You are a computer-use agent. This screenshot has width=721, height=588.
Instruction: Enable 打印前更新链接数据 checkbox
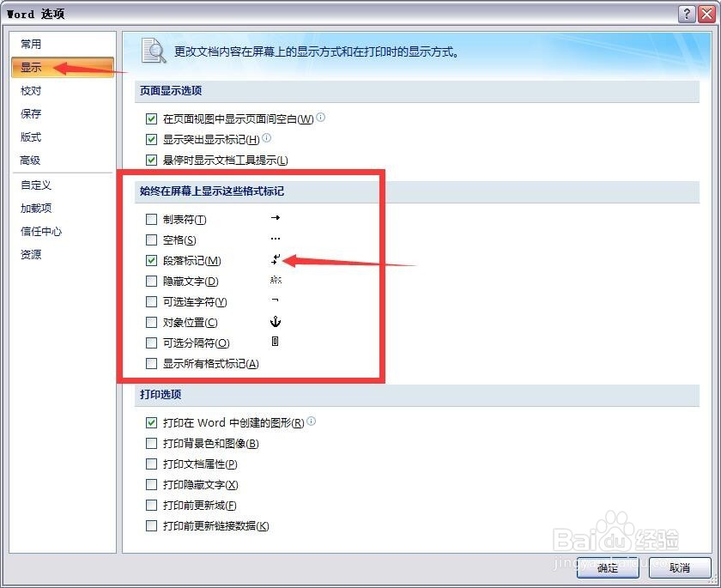pyautogui.click(x=151, y=525)
